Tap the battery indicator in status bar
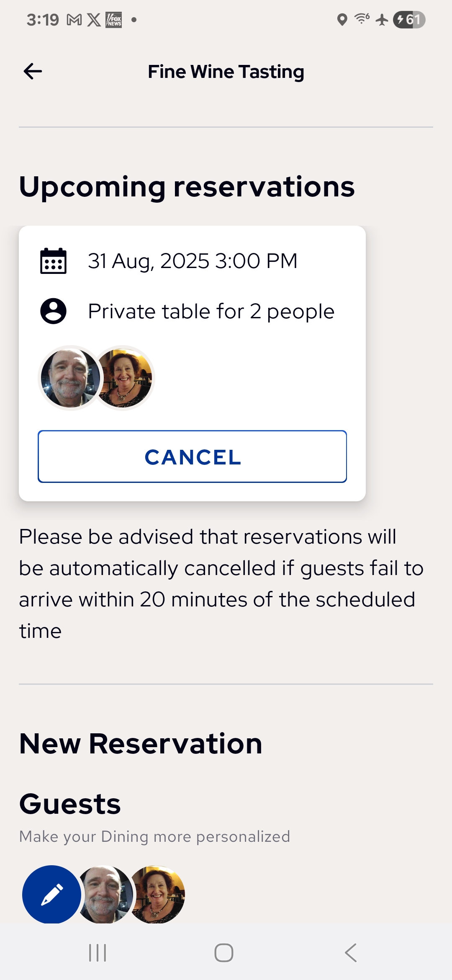 pos(409,20)
